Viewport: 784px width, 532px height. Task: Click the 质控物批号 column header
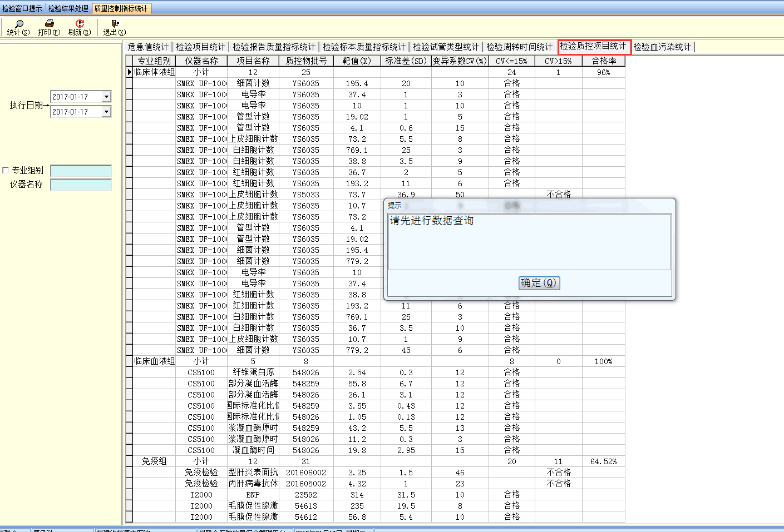(x=306, y=61)
